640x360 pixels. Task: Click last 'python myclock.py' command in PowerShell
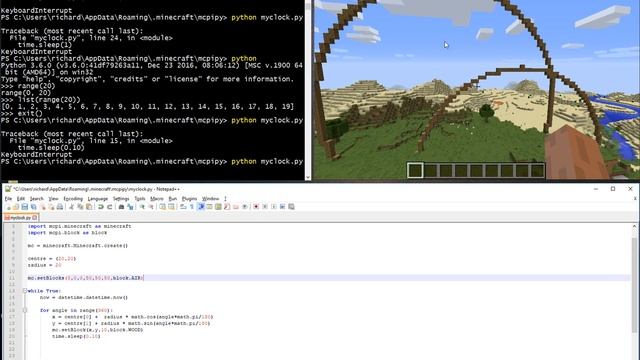point(267,162)
